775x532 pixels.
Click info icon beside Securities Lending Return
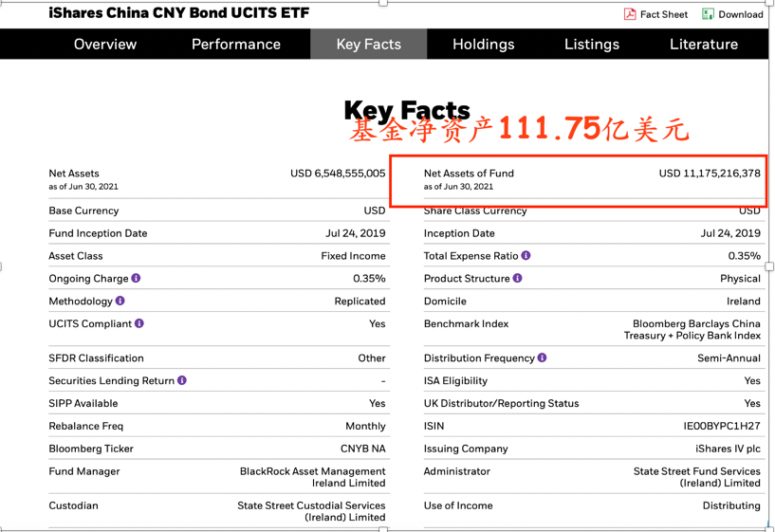[x=182, y=380]
